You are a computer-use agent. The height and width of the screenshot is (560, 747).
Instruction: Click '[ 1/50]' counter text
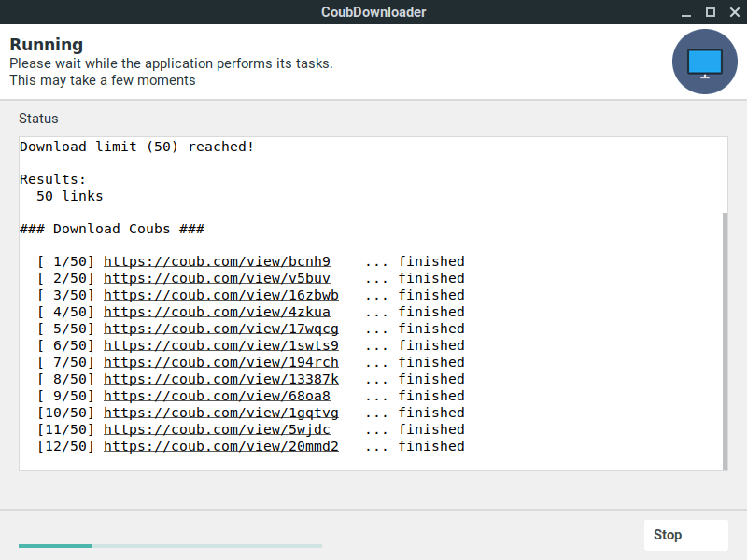click(65, 261)
